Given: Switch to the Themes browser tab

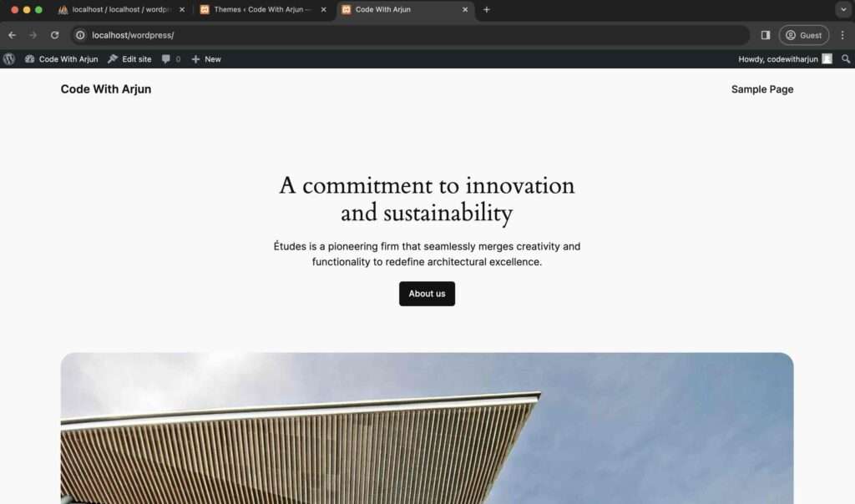Looking at the screenshot, I should [x=263, y=9].
